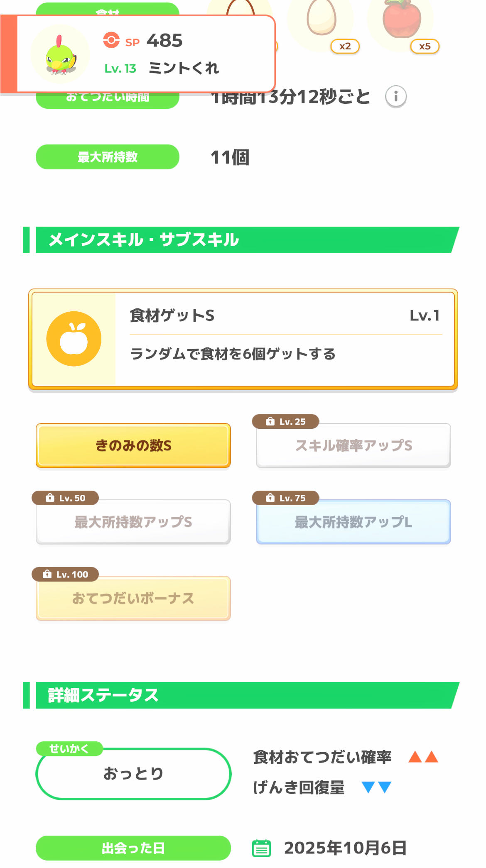Tap the calendar icon by 2025年10月6日
Screen dimensions: 486x868
[261, 848]
